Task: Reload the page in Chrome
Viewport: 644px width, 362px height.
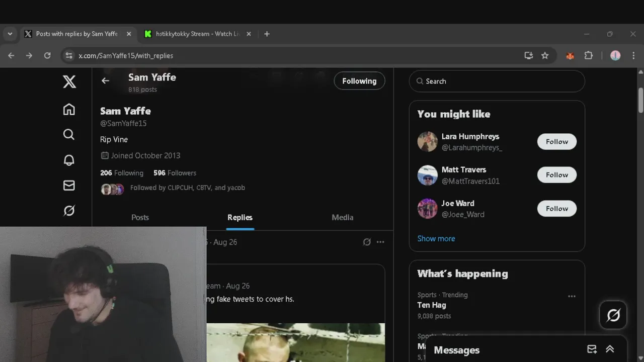Action: click(47, 56)
